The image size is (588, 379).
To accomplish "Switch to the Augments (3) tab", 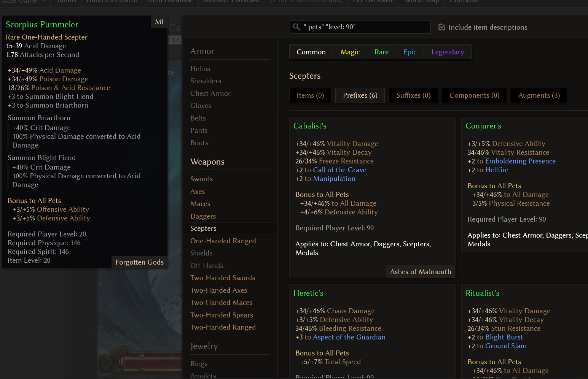I will tap(539, 95).
